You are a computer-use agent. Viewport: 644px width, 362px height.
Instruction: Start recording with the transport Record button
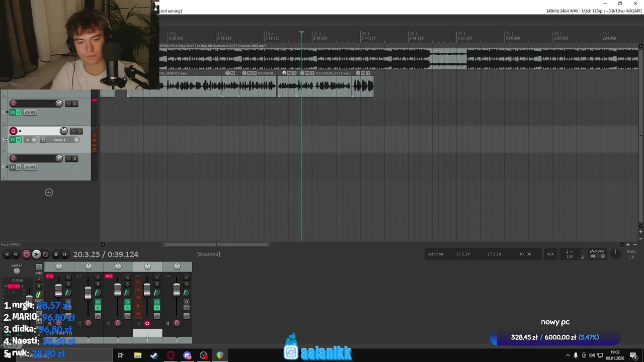(x=26, y=254)
